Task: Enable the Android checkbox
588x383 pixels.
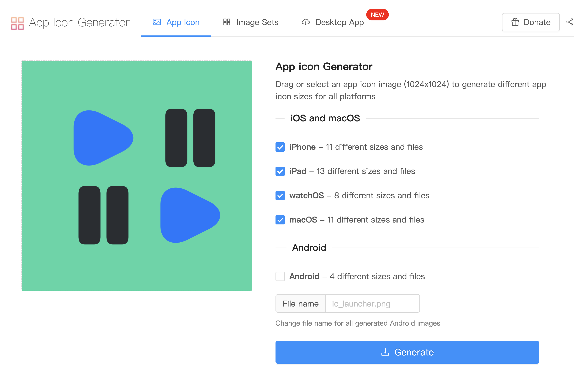Action: click(280, 276)
